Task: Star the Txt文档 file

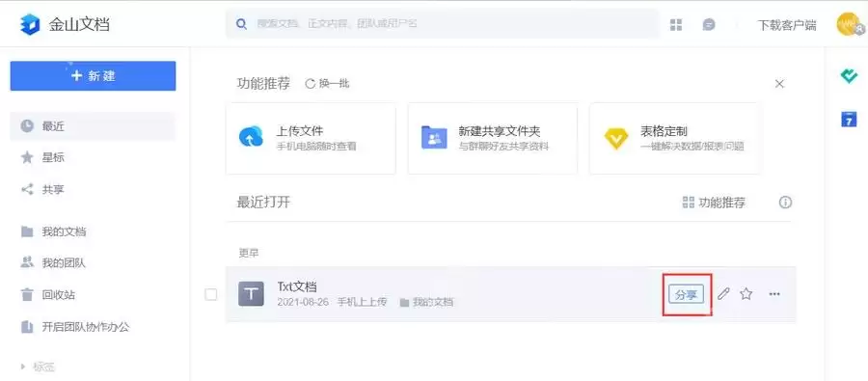Action: [x=746, y=294]
